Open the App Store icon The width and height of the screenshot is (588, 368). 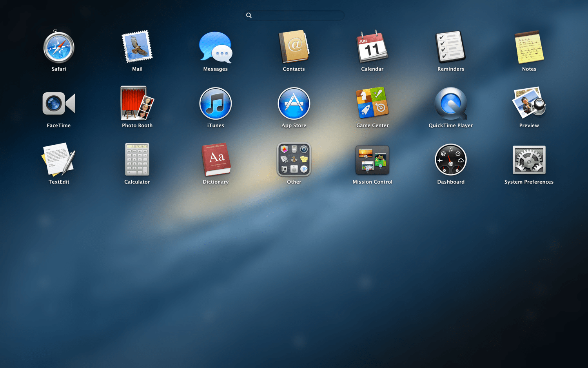coord(294,103)
